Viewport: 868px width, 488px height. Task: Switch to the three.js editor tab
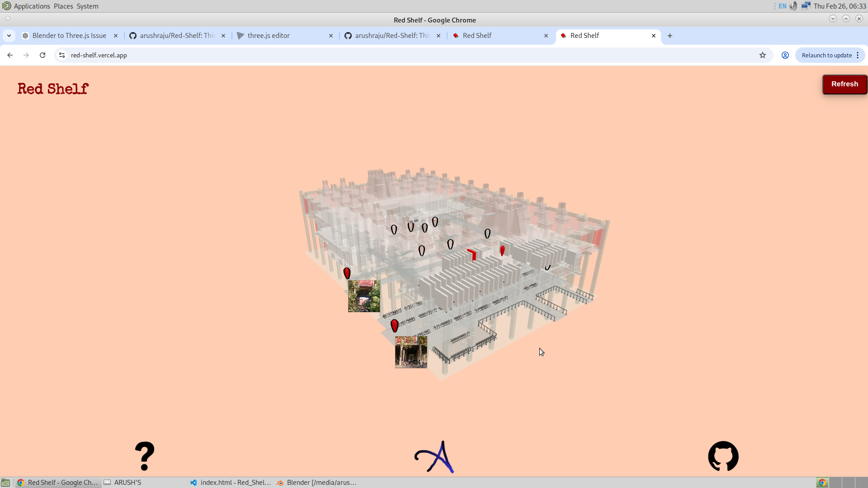click(x=269, y=35)
